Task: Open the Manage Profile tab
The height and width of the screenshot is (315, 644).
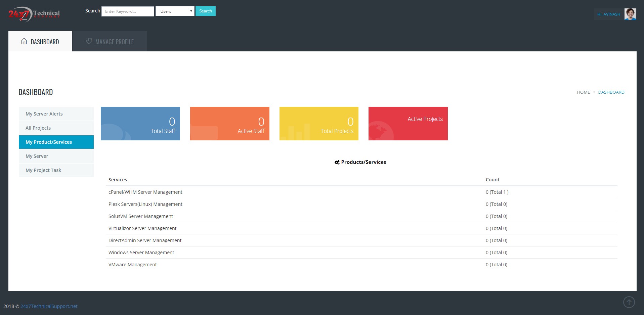Action: pyautogui.click(x=110, y=41)
